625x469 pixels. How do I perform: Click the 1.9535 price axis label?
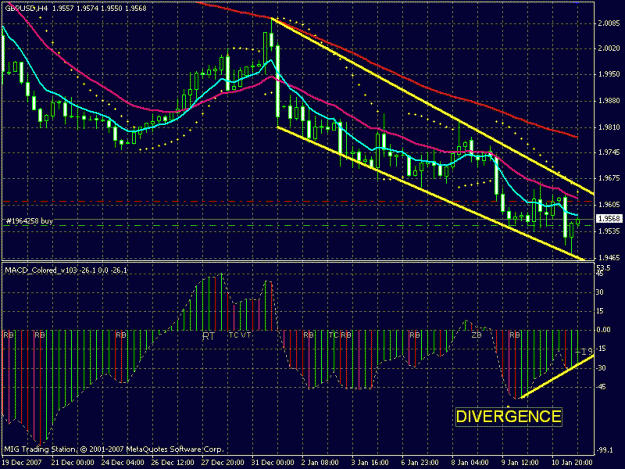pos(609,231)
